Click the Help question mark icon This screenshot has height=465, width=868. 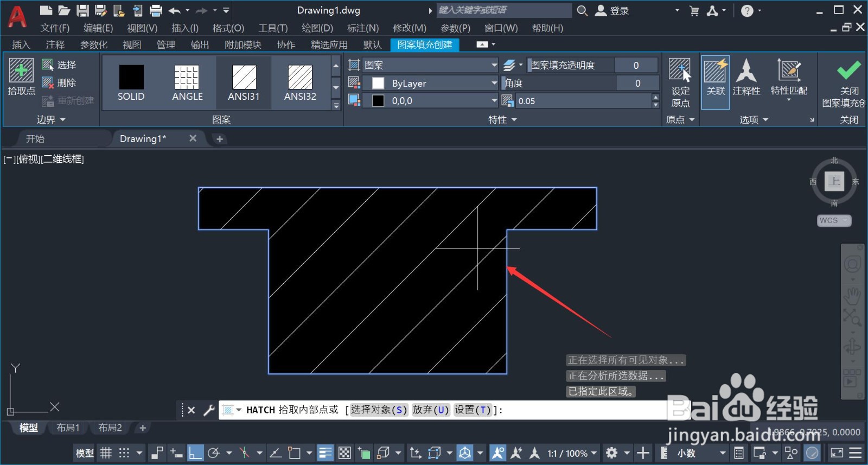pyautogui.click(x=747, y=10)
